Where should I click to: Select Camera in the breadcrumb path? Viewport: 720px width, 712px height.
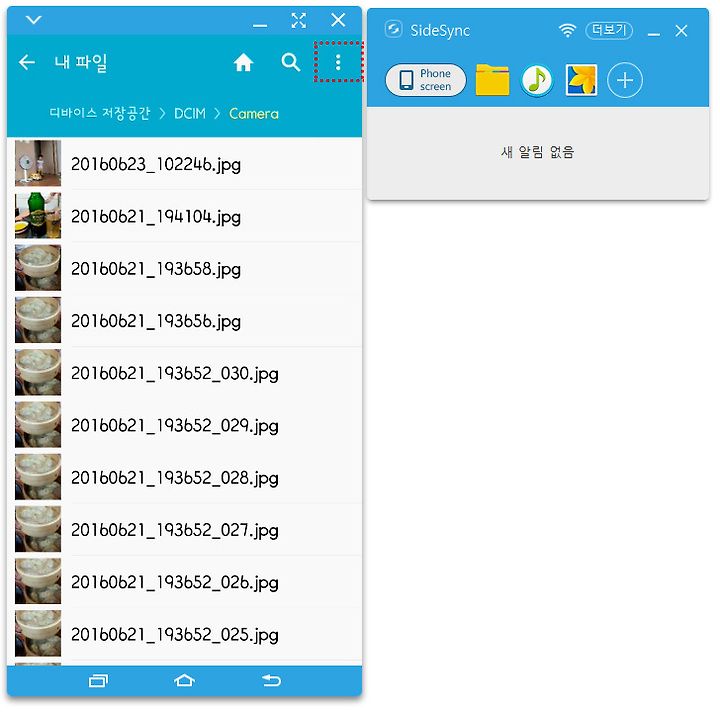pyautogui.click(x=254, y=113)
